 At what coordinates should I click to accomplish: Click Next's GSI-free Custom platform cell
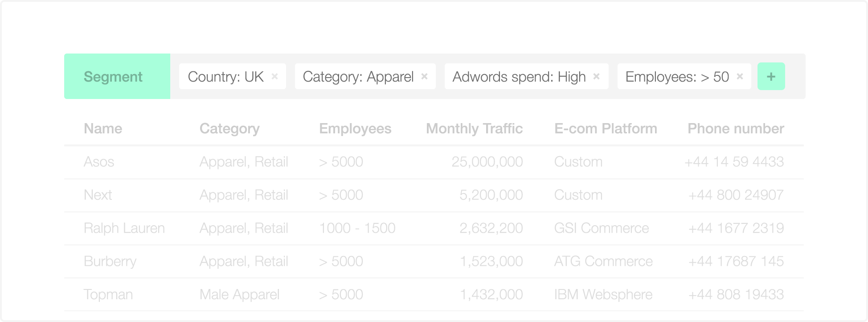(x=578, y=195)
